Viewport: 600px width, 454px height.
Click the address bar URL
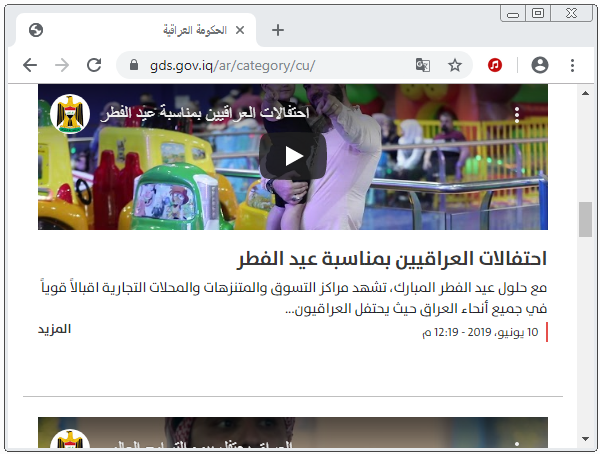point(232,65)
